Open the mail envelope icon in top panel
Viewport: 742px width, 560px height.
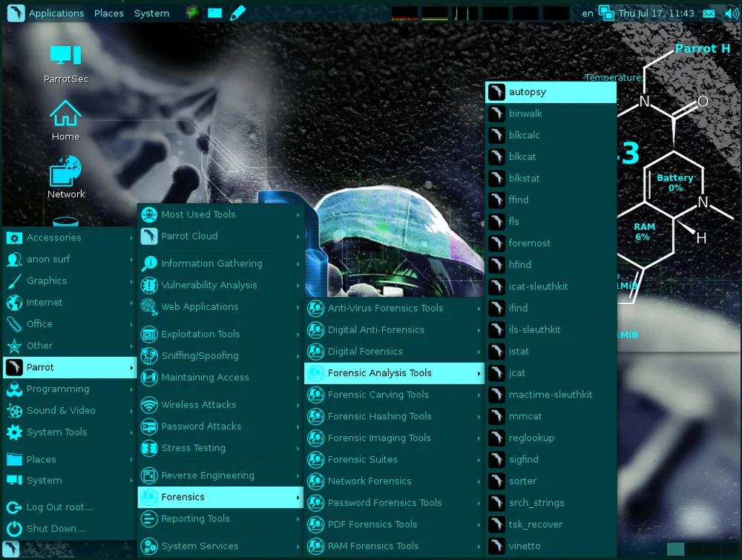pyautogui.click(x=709, y=13)
